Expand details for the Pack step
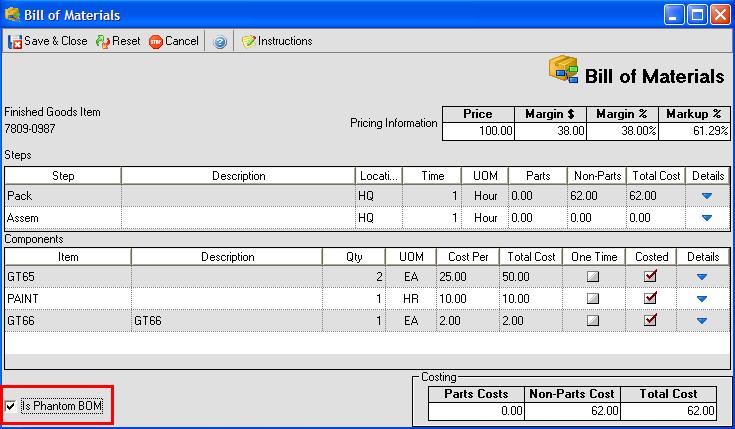 click(x=707, y=196)
